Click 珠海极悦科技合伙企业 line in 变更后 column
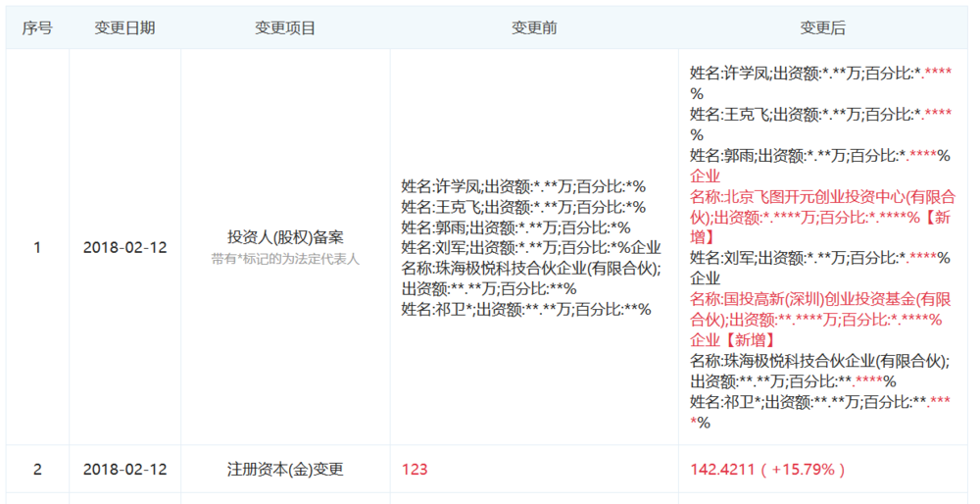 tap(820, 372)
